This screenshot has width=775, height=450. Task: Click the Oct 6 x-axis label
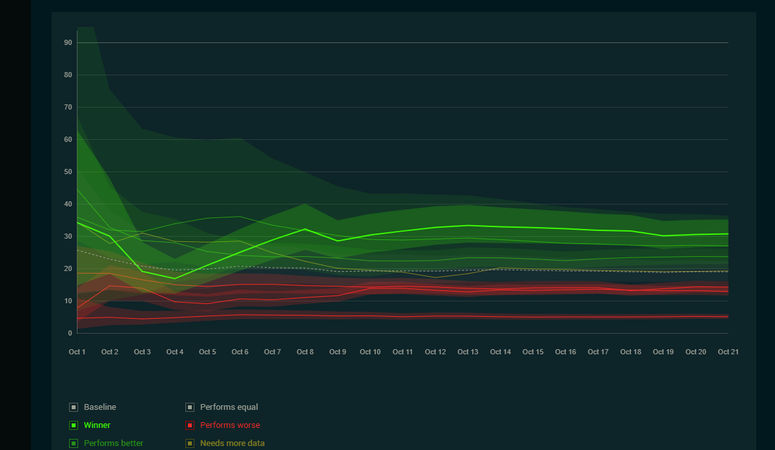coord(240,352)
